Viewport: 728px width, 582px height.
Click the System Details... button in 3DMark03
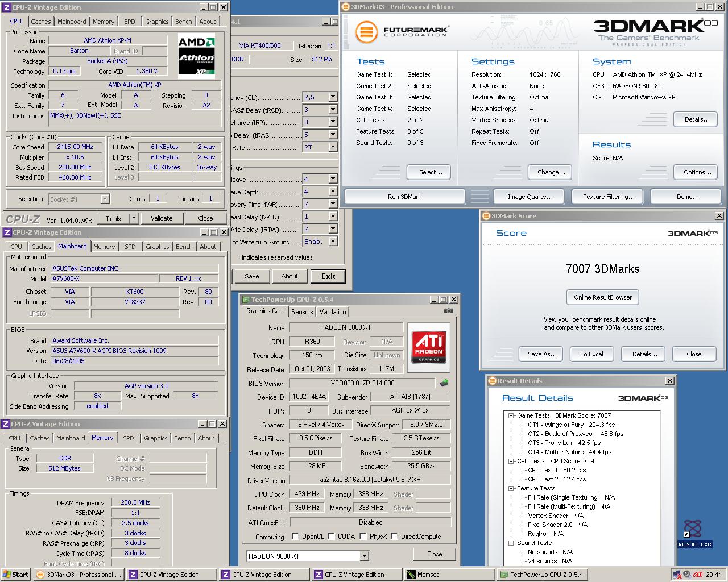(x=697, y=119)
